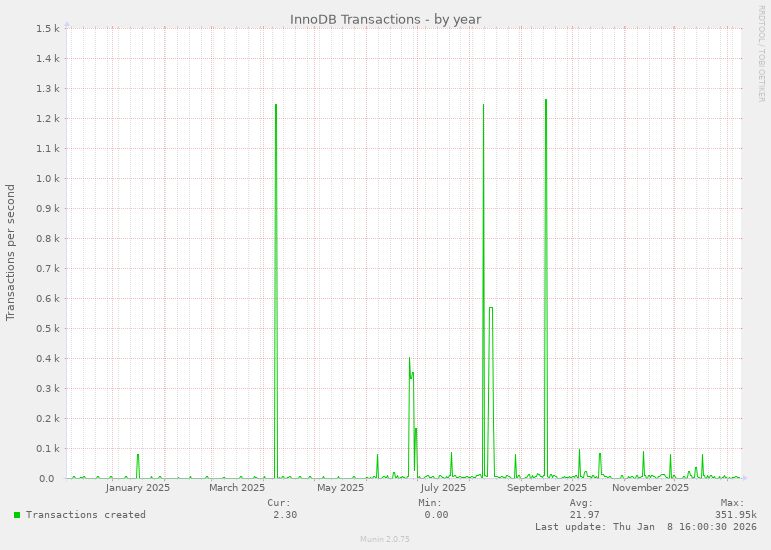771x550 pixels.
Task: Click the 1.0 k y-axis label
Action: click(48, 178)
